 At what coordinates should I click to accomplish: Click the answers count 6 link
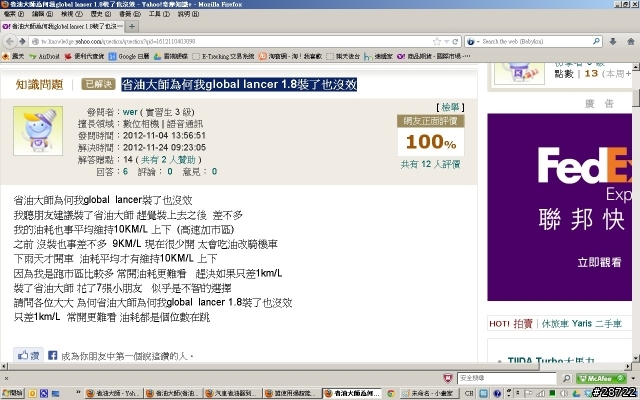[x=125, y=171]
